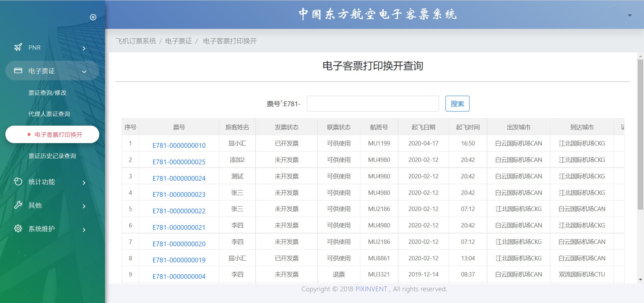Open ticket link E781-0000000025

tap(179, 162)
